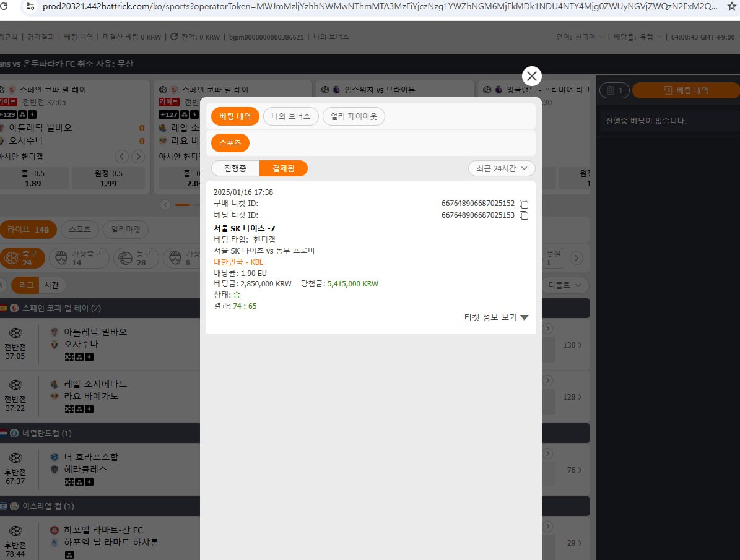Open the bet slip icon showing 1
Viewport: 740px width, 560px height.
point(614,90)
